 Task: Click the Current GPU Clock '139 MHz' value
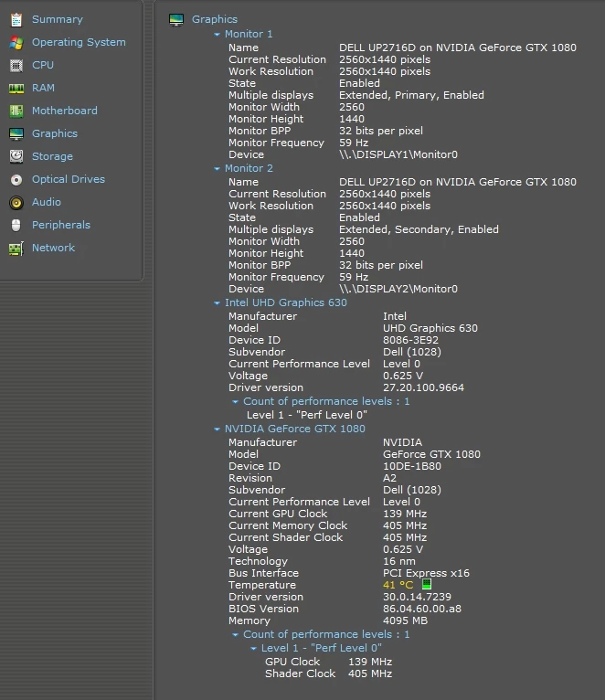(x=405, y=514)
